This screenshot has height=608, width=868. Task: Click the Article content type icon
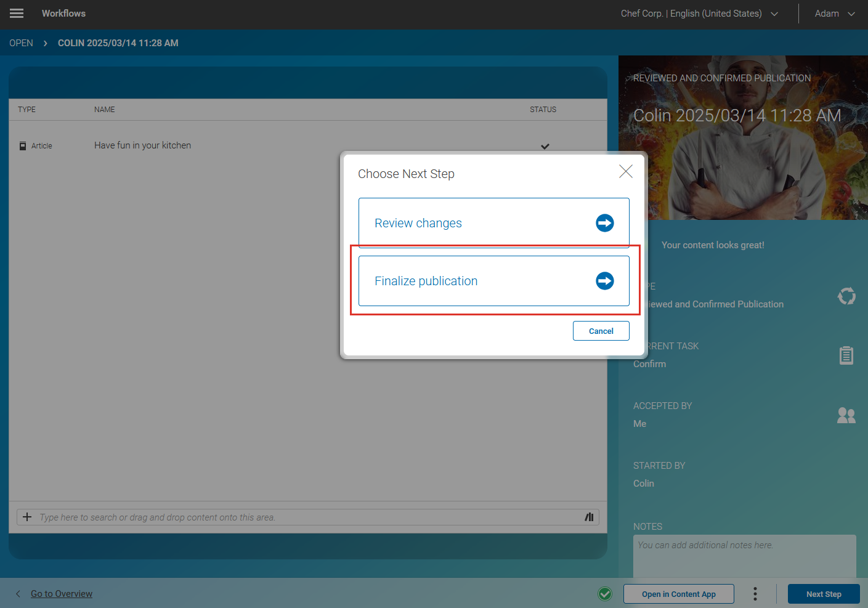click(x=23, y=145)
